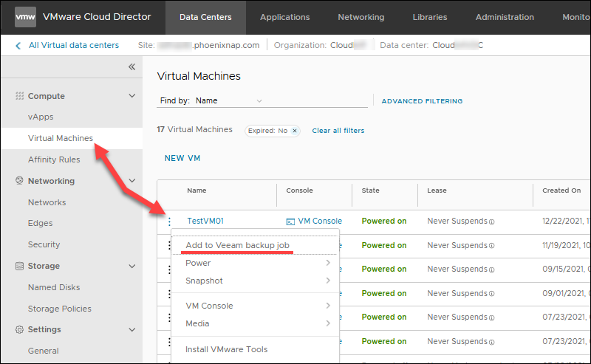Sort by the Name column header
The height and width of the screenshot is (364, 591).
coord(197,190)
